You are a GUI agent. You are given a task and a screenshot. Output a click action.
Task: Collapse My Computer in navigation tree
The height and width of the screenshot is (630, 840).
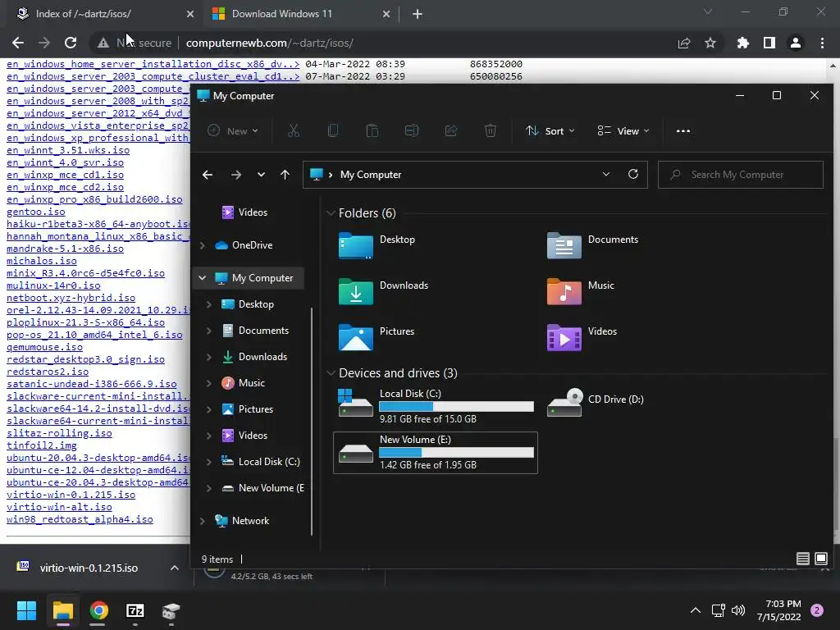202,278
